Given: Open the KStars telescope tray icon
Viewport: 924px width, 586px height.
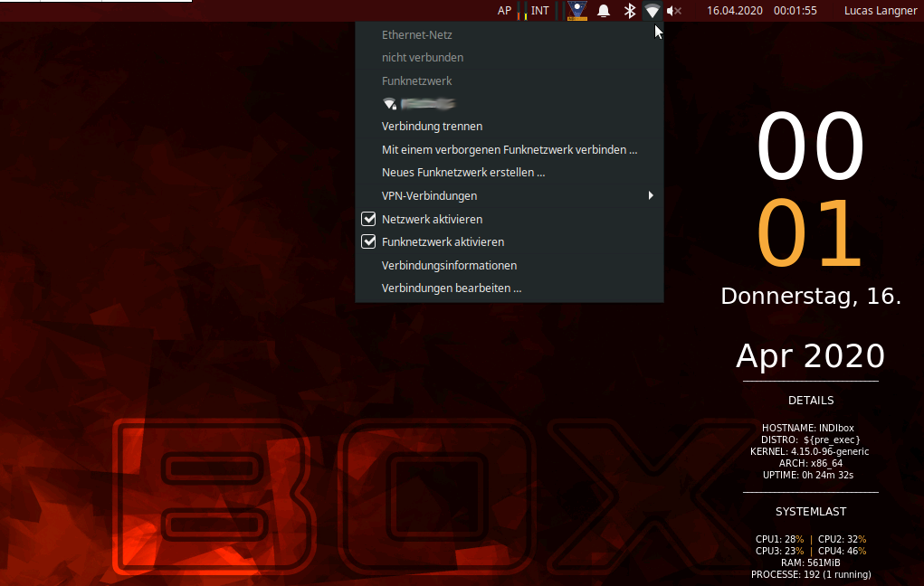Looking at the screenshot, I should [x=576, y=11].
